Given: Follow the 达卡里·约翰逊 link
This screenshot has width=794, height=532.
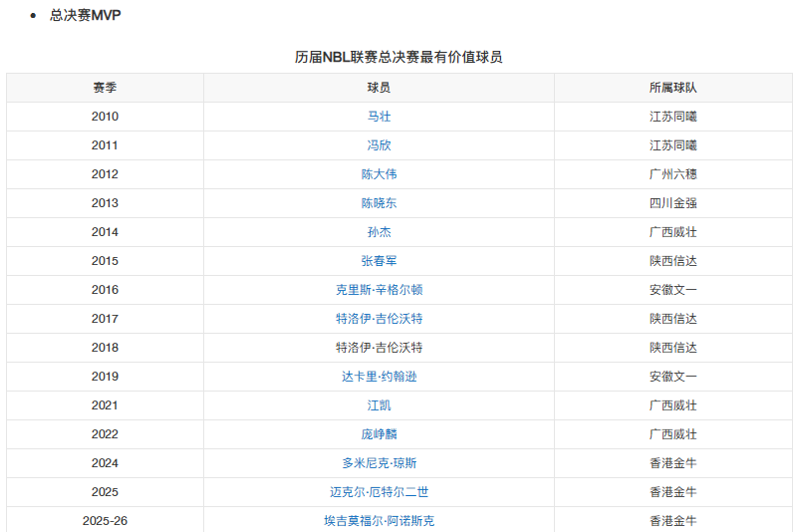Looking at the screenshot, I should pos(379,377).
